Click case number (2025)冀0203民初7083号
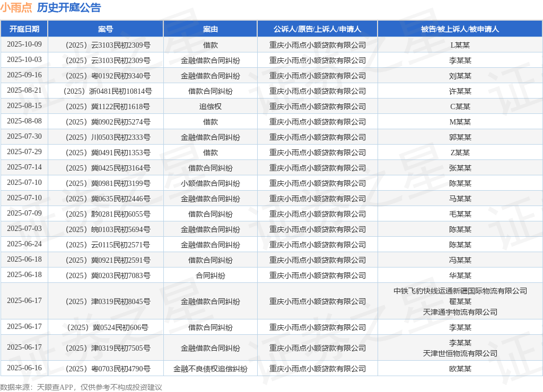543x392 pixels. 108,275
